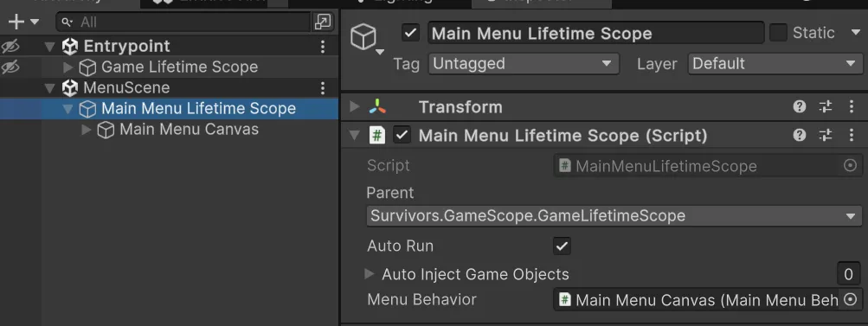The width and height of the screenshot is (868, 326).
Task: Open object picker for Menu Behavior field
Action: tap(851, 299)
